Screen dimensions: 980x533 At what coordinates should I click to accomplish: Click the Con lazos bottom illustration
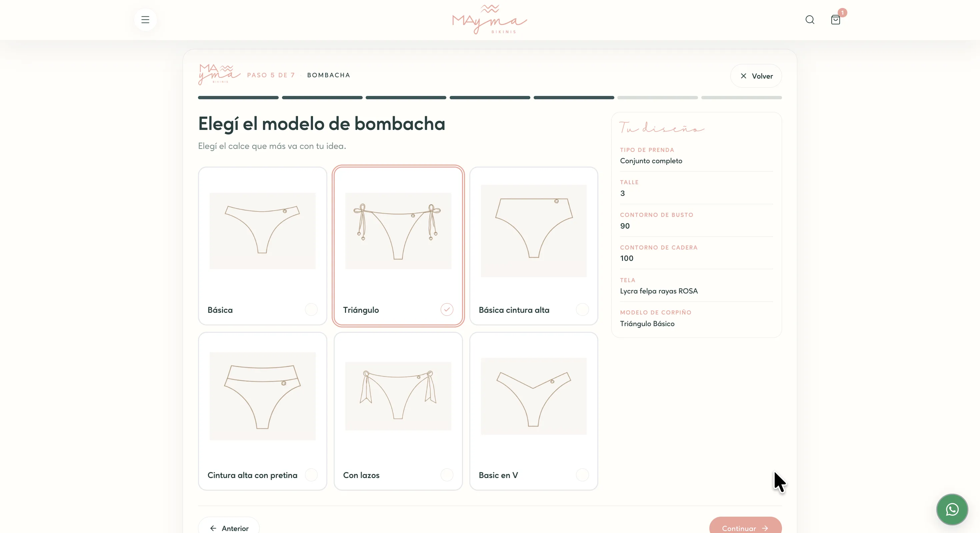pos(398,396)
